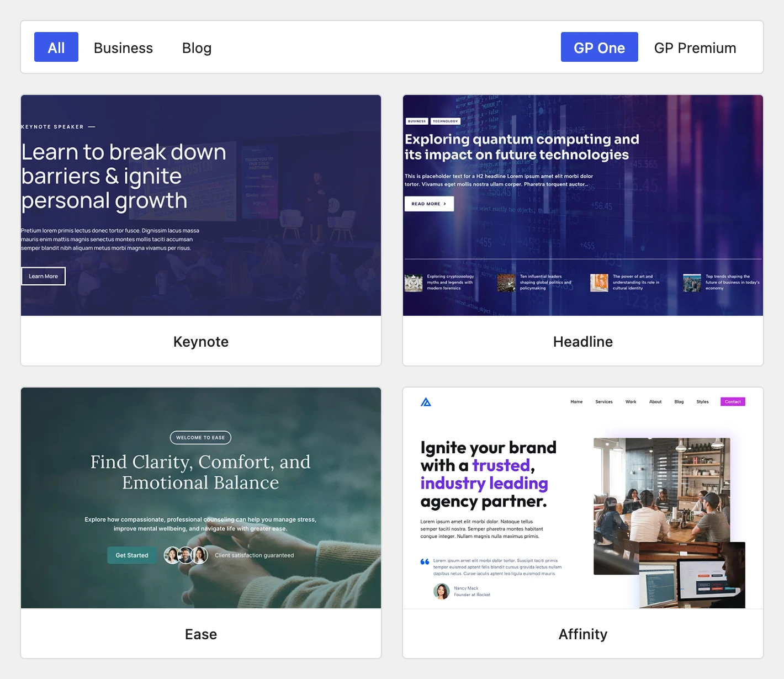
Task: Click 'Learn to break down barriers' heading
Action: 124,176
